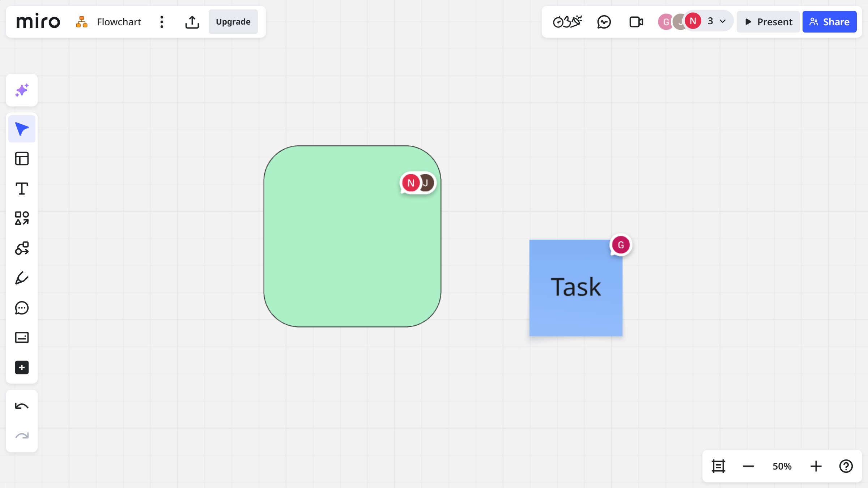Open the Card tool
Screen dimensions: 868x488
pos(22,338)
